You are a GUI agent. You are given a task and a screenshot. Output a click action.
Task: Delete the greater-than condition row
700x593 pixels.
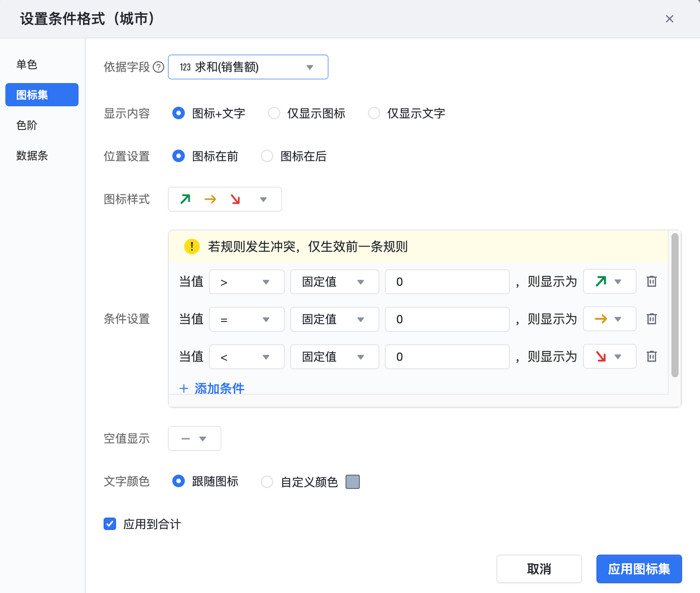651,281
